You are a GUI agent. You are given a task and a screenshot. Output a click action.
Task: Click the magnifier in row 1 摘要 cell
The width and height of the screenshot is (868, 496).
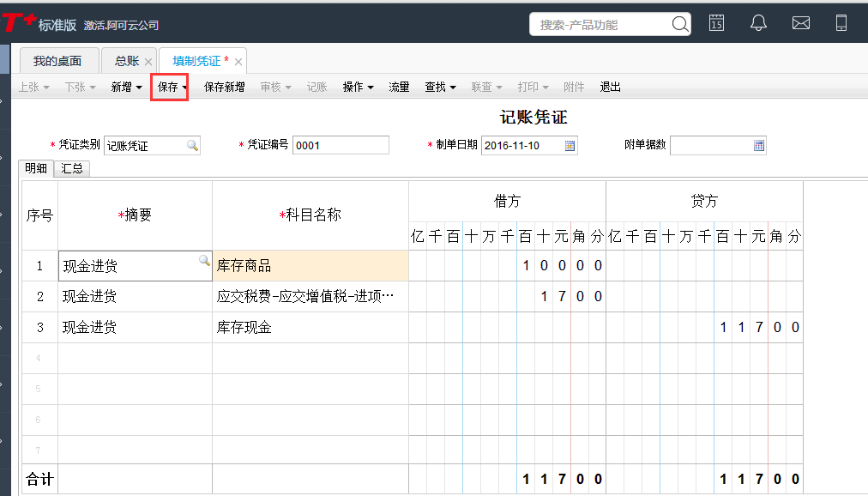pyautogui.click(x=204, y=260)
